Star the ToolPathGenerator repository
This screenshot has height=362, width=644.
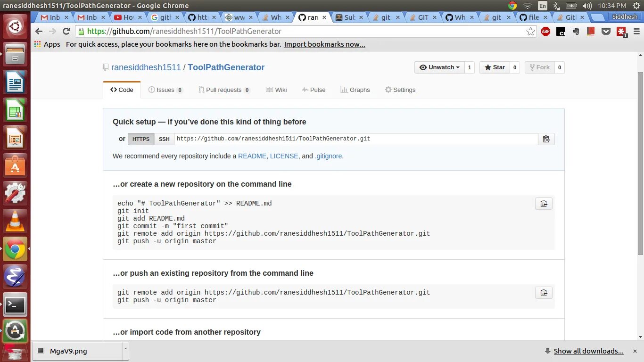(x=495, y=67)
